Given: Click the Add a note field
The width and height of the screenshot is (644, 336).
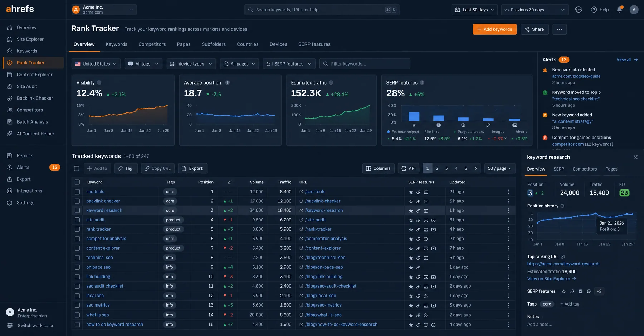Looking at the screenshot, I should tap(540, 325).
